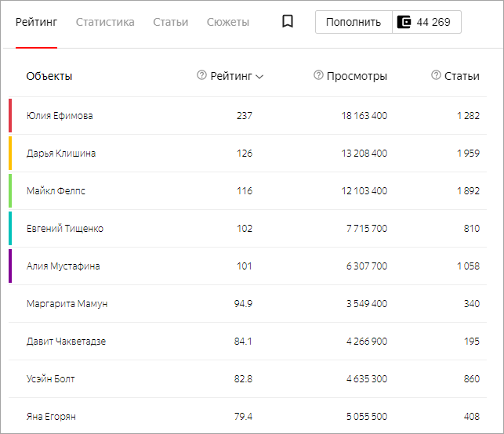504x434 pixels.
Task: Select the Маргарита Мамун row
Action: pos(67,304)
